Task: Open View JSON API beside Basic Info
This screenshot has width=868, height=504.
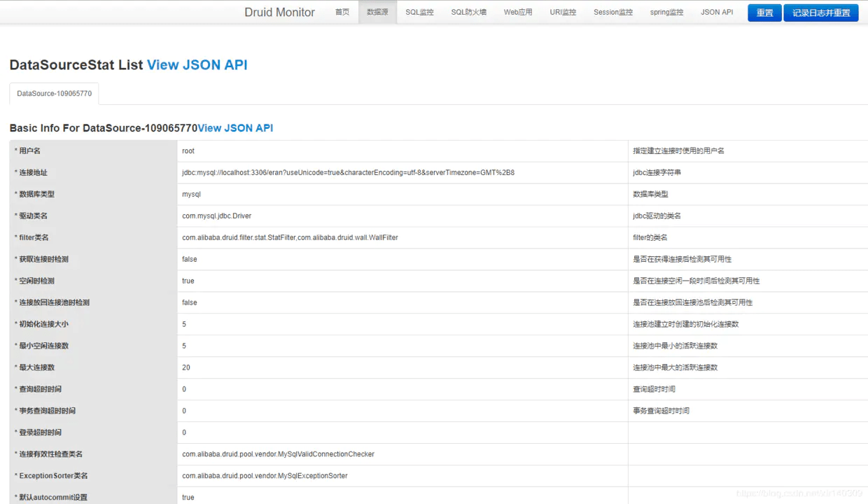Action: coord(235,128)
